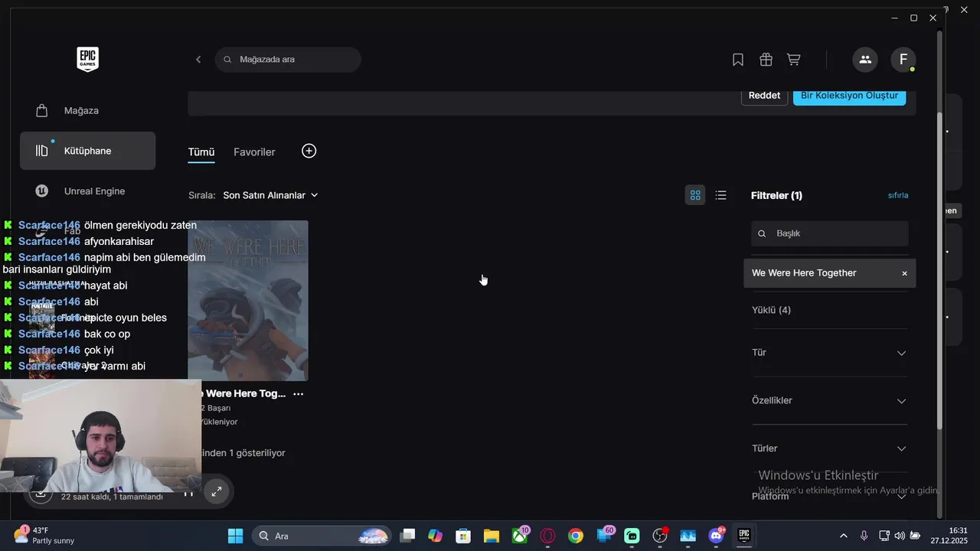Click the We Were Here Tog... title

point(243,393)
